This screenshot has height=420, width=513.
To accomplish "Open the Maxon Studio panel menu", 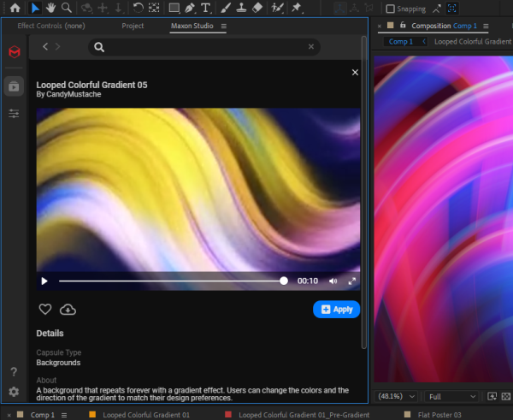I will point(224,27).
